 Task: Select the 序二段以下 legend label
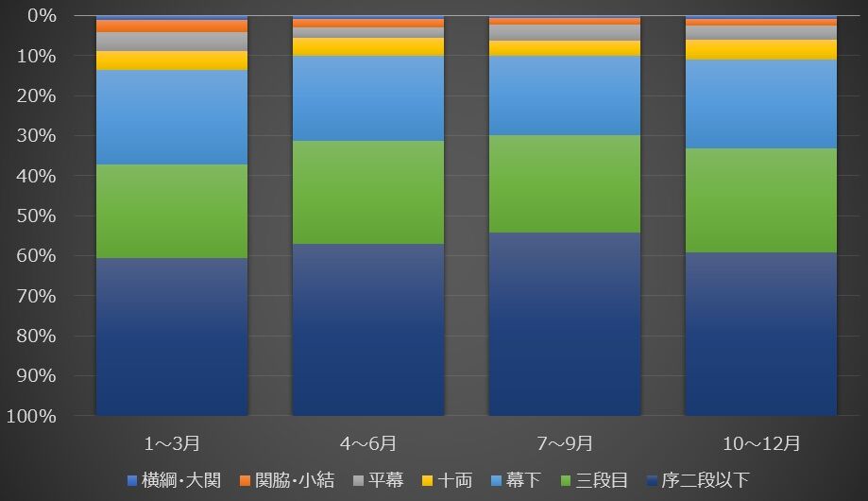(x=706, y=480)
